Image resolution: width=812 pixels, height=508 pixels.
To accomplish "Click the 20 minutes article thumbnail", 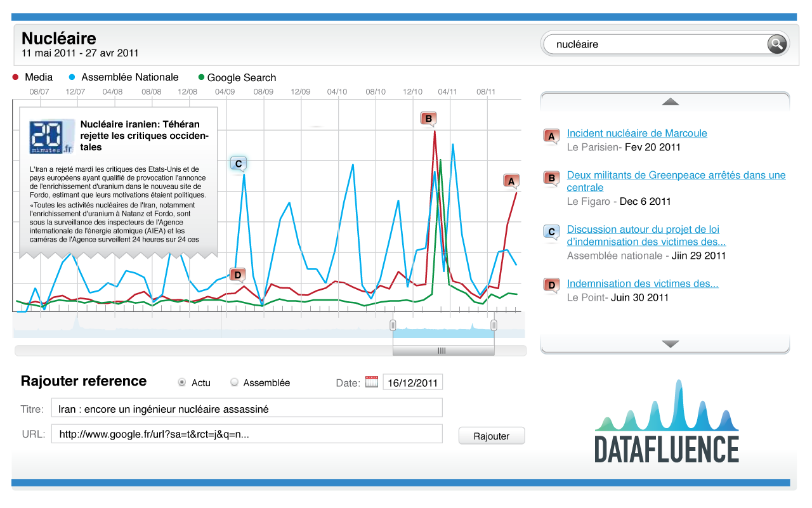I will [x=51, y=136].
